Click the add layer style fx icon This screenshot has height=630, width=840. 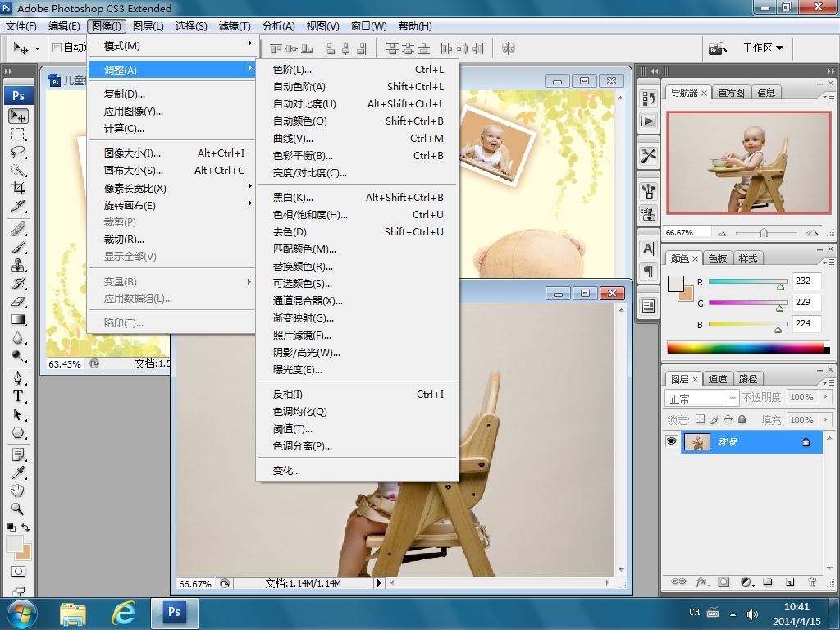coord(701,582)
